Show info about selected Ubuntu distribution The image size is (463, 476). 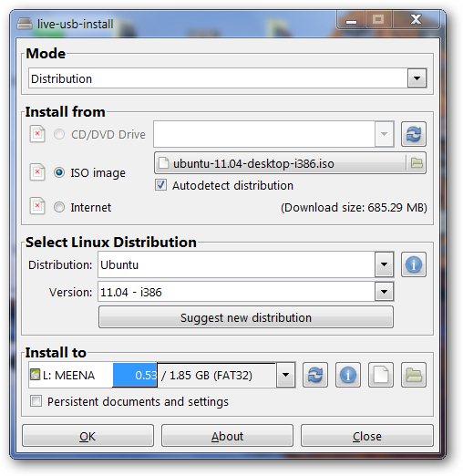click(x=413, y=264)
